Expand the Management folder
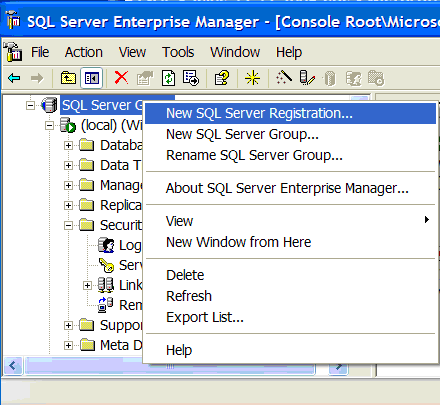The height and width of the screenshot is (405, 440). (68, 186)
